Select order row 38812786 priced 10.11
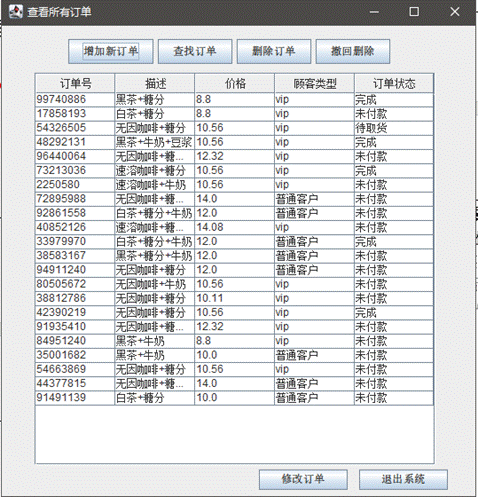 [234, 298]
